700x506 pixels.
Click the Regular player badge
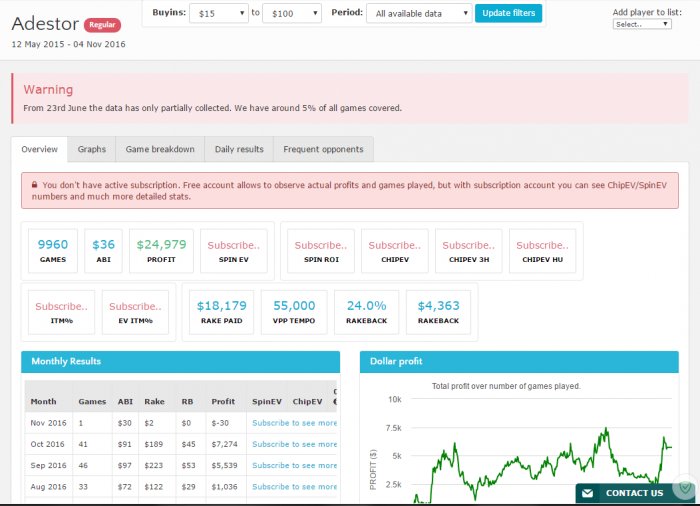102,25
